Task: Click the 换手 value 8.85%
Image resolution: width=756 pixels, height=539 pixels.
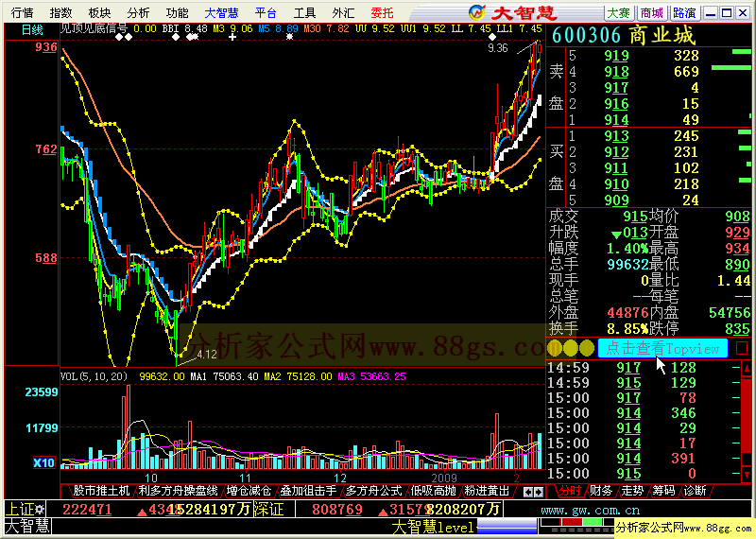Action: click(627, 329)
